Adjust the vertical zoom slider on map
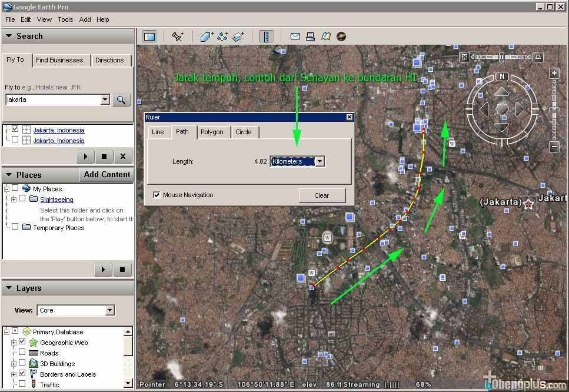The width and height of the screenshot is (569, 392). click(x=554, y=110)
